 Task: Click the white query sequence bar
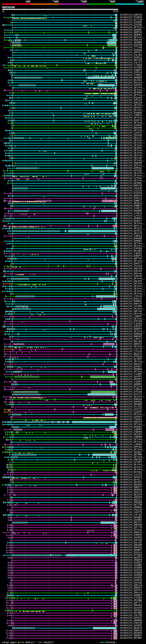[x=60, y=10]
